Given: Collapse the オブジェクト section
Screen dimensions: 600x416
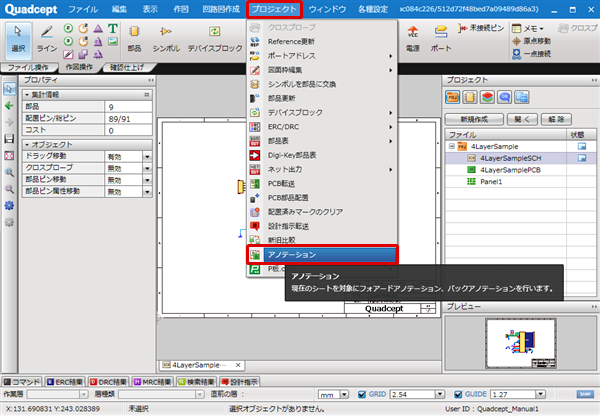Looking at the screenshot, I should pyautogui.click(x=27, y=145).
